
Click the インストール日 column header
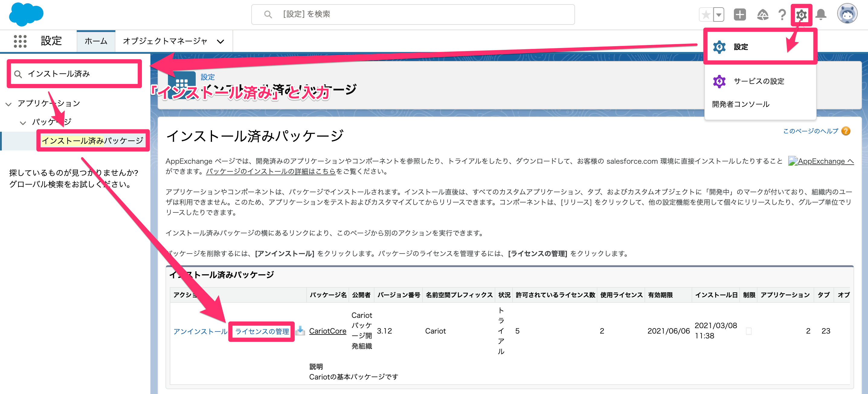tap(716, 295)
